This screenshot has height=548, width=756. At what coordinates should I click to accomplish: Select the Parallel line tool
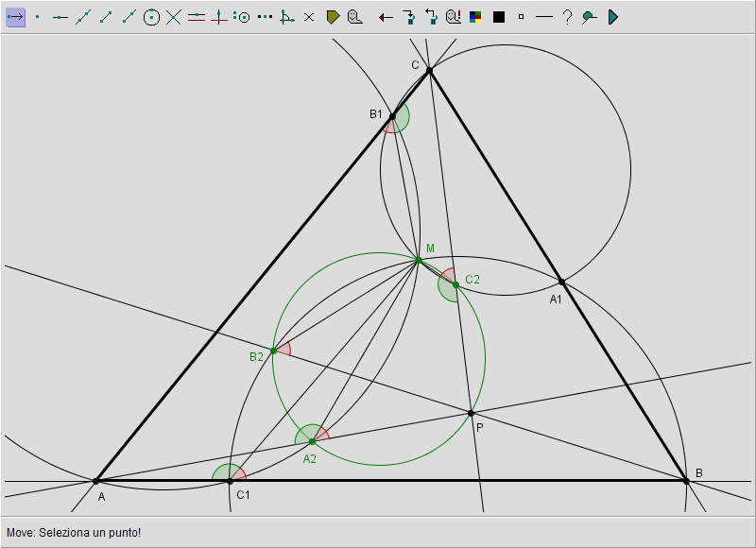[197, 17]
